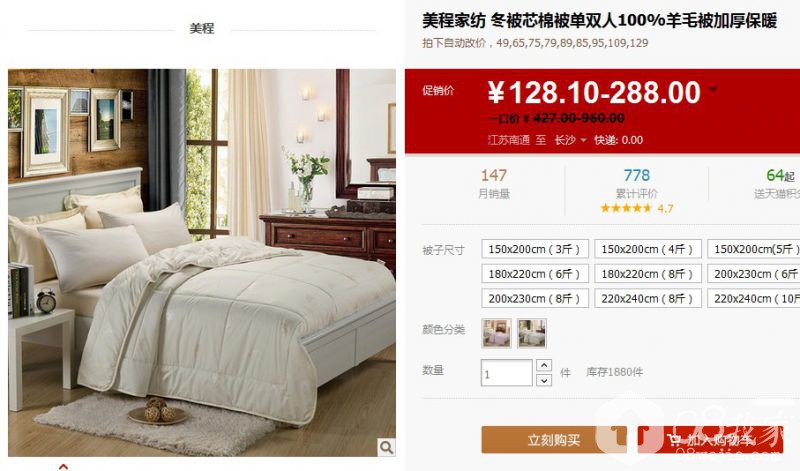
Task: Pick the first color swatch thumbnail
Action: pyautogui.click(x=496, y=333)
